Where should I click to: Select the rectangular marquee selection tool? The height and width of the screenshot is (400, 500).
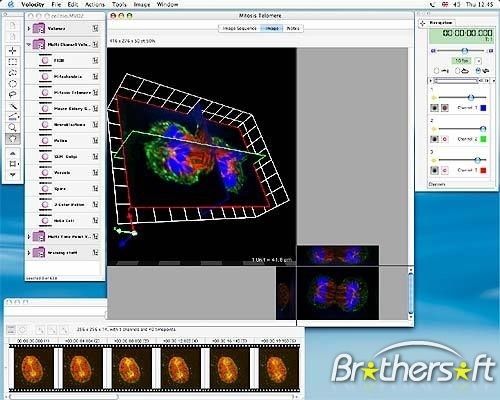(x=13, y=61)
